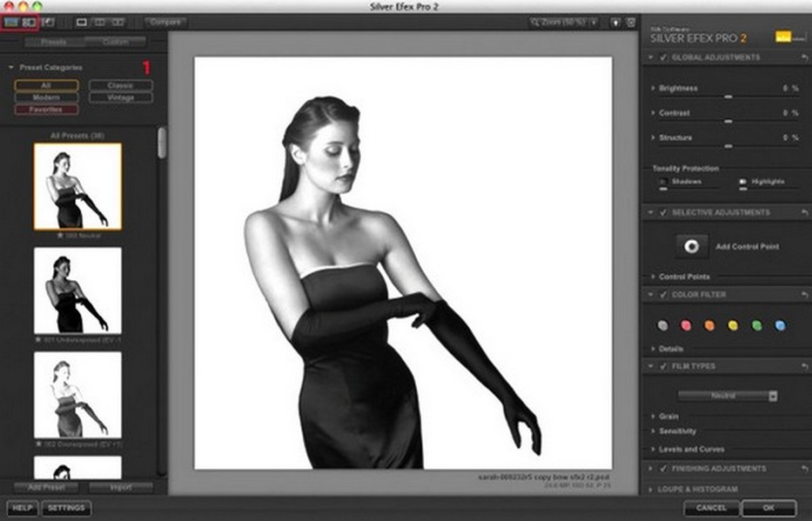Select the split preview view icon
This screenshot has width=812, height=521.
[100, 22]
